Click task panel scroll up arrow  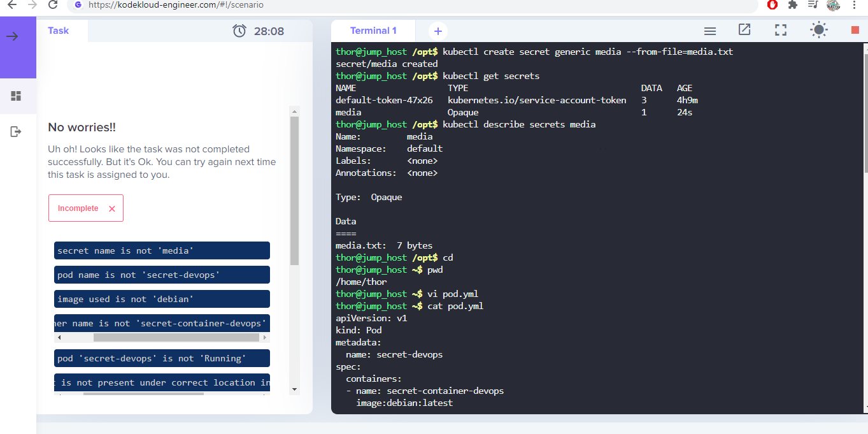click(x=294, y=111)
